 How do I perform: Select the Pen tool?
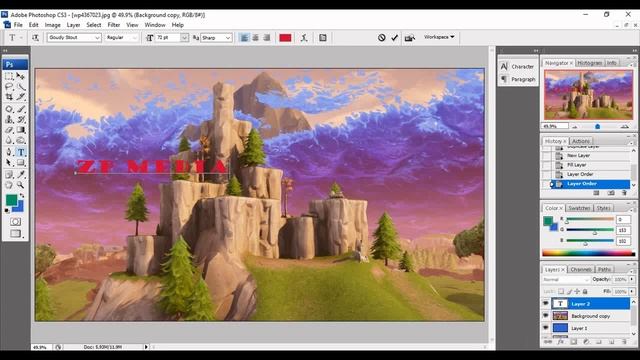point(9,152)
